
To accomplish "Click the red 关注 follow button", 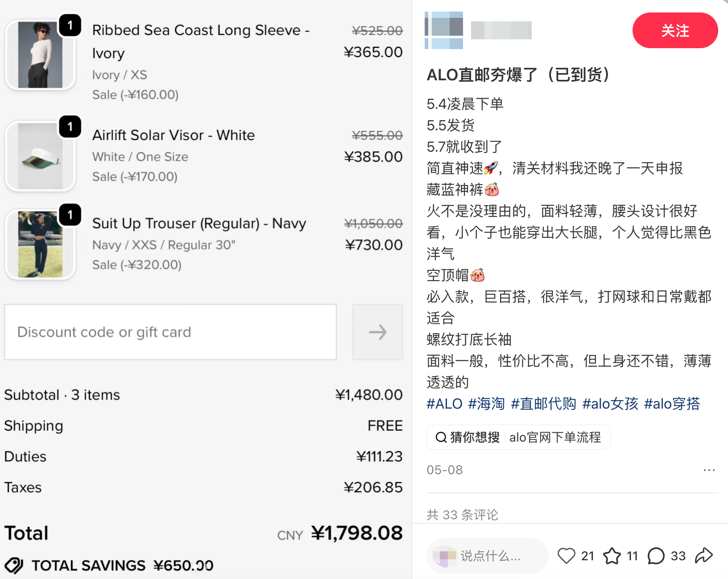I will (x=675, y=30).
